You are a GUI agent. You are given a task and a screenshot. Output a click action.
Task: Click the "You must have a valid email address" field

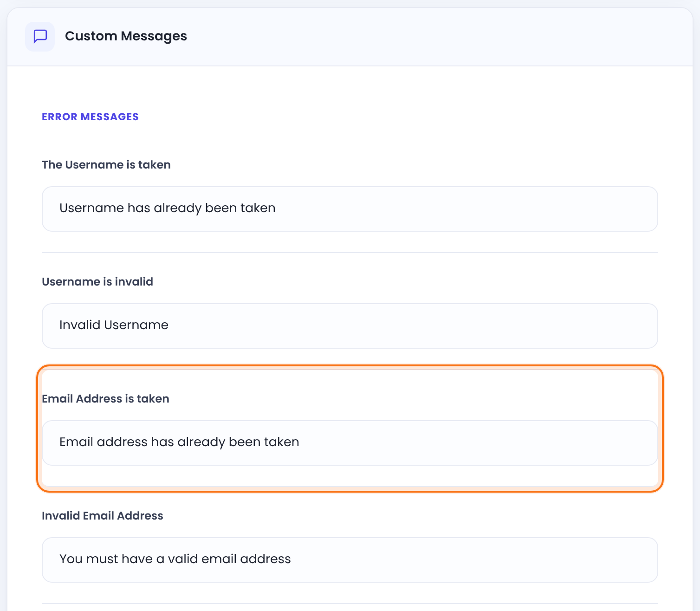pos(350,560)
